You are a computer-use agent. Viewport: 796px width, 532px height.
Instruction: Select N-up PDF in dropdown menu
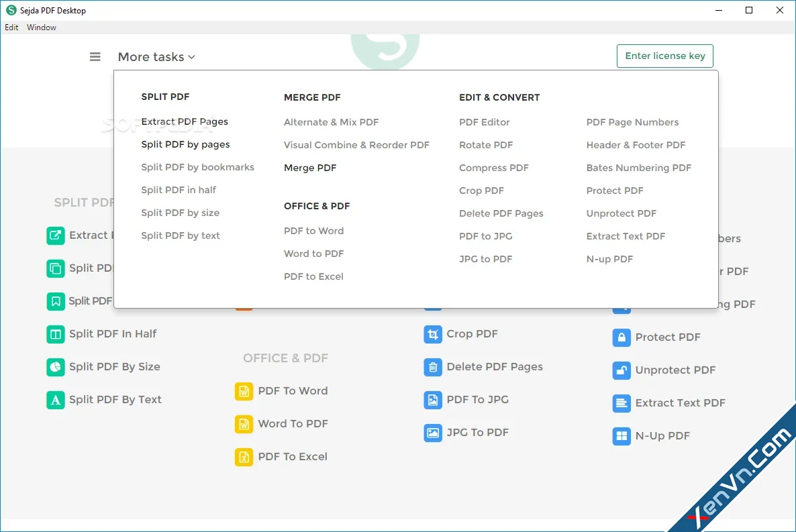609,260
